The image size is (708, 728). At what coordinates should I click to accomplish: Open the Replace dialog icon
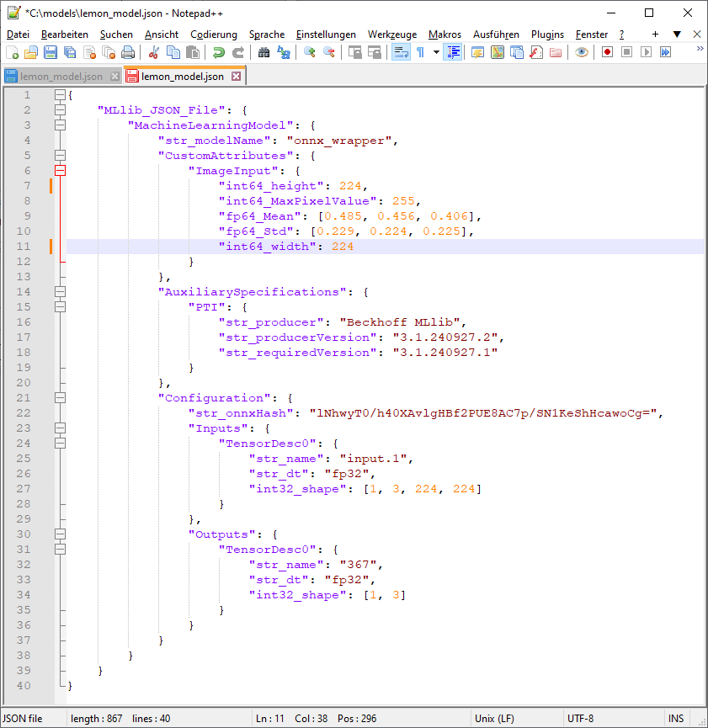pos(284,52)
